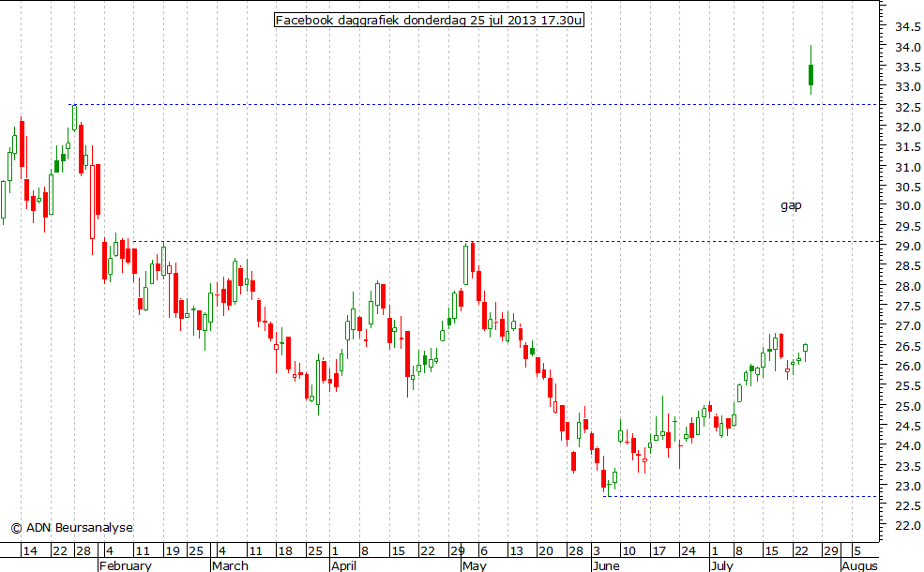Select the date label 6 on the time axis

tap(484, 551)
